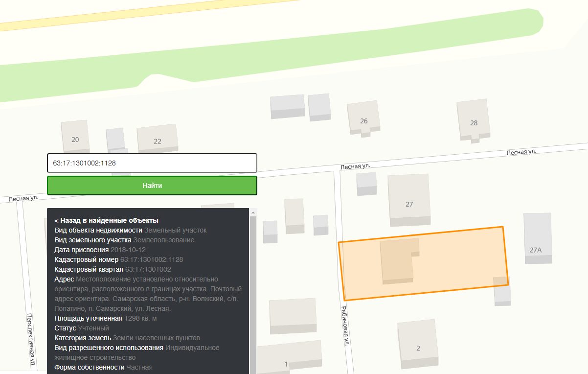Click the Категория земель row

(127, 338)
